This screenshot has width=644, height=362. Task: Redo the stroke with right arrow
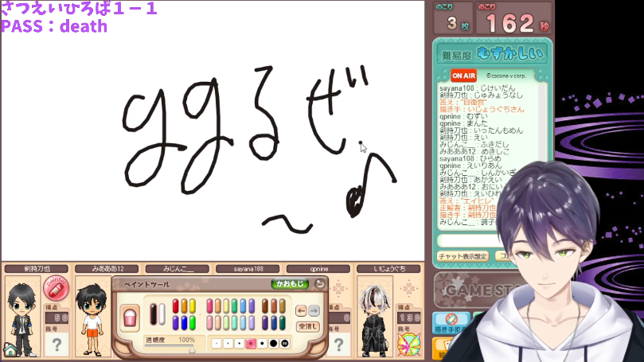[x=314, y=311]
